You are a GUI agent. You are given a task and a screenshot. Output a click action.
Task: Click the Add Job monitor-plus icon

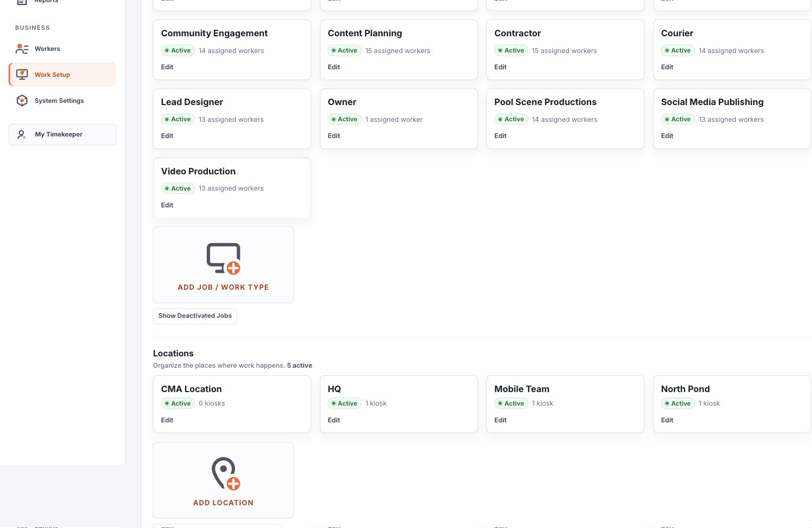point(224,259)
